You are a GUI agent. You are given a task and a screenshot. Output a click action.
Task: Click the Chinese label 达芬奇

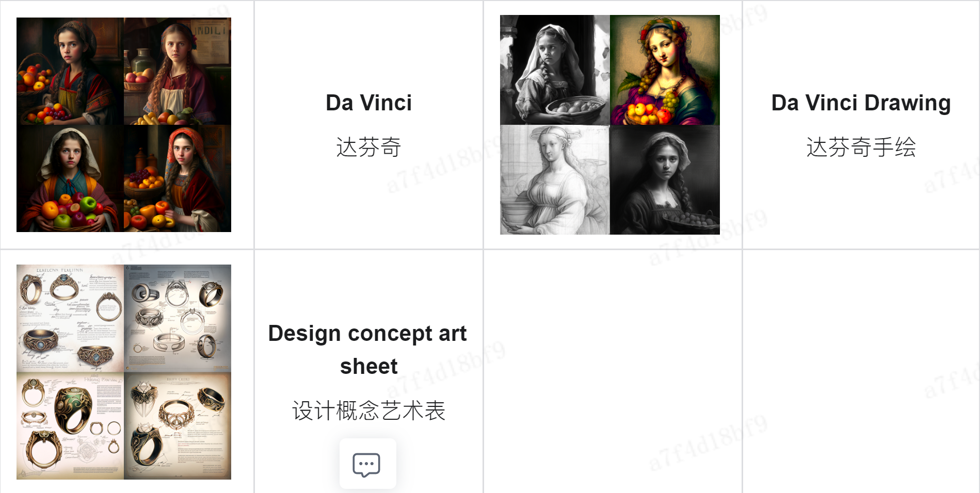click(368, 147)
